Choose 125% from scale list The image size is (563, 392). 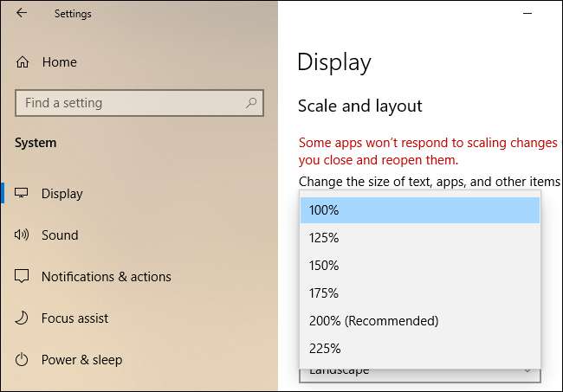tap(419, 238)
